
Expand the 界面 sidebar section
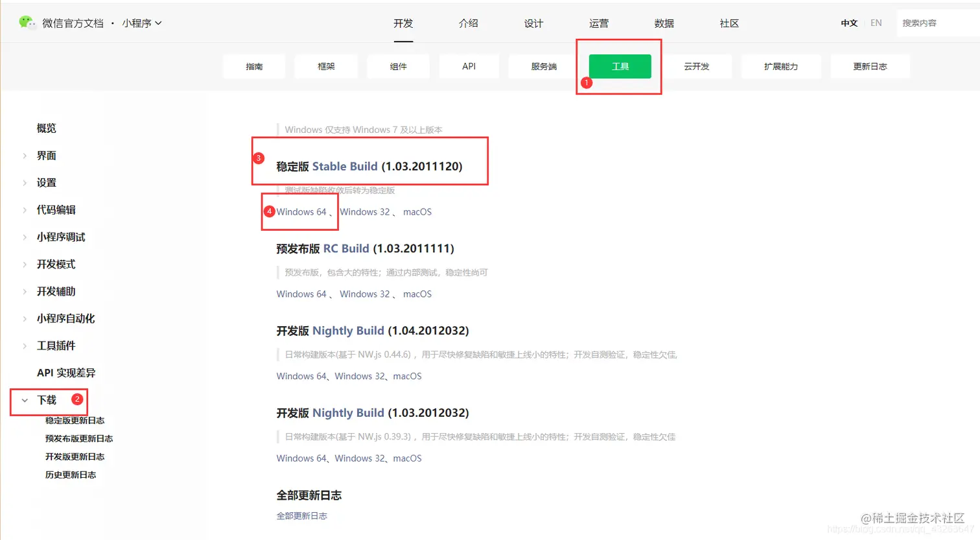coord(47,156)
